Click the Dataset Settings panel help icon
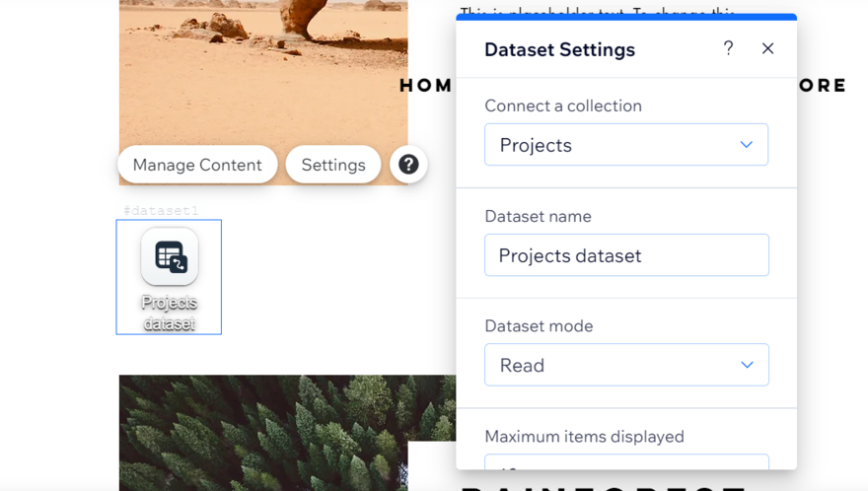Viewport: 868px width, 491px height. click(x=728, y=48)
